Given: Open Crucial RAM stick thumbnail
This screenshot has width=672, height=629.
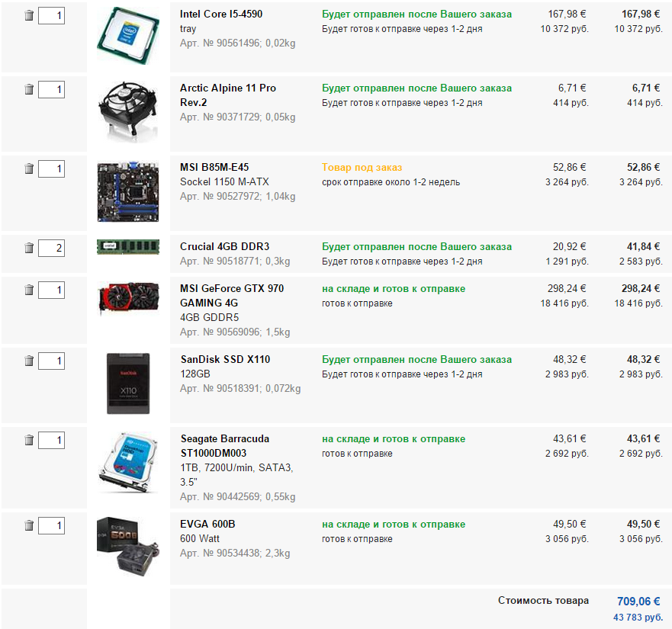Looking at the screenshot, I should click(128, 246).
